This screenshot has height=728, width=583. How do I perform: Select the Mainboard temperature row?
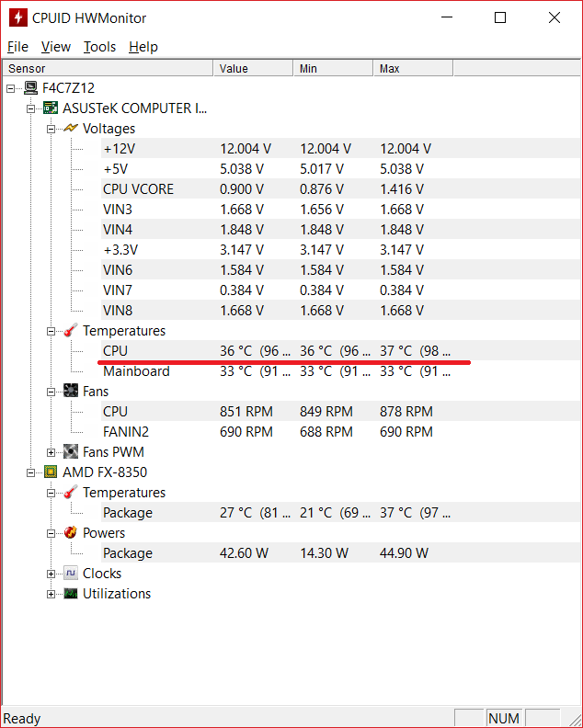pos(136,371)
